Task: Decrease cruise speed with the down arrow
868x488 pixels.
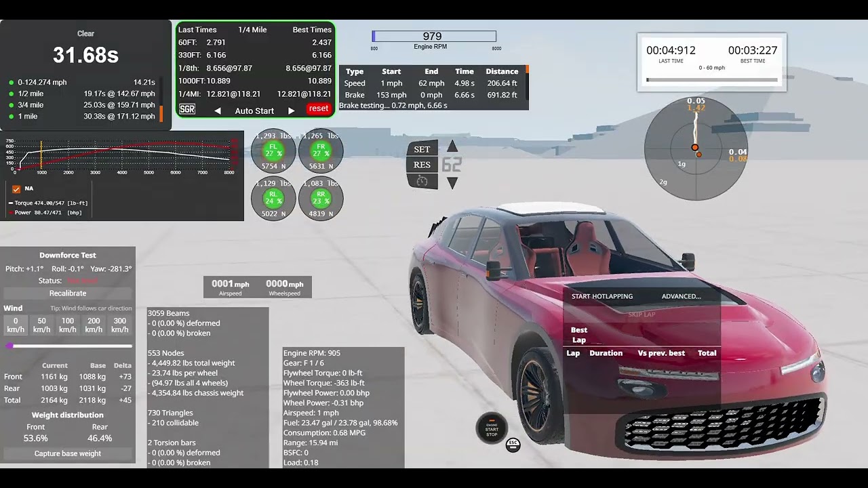Action: (452, 182)
